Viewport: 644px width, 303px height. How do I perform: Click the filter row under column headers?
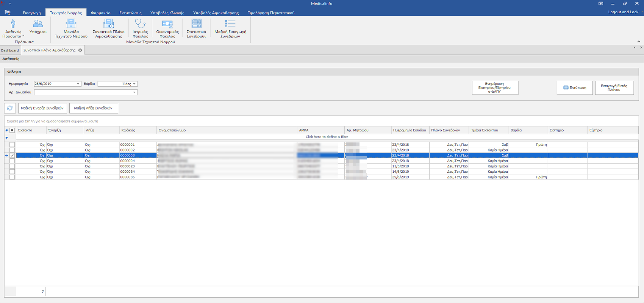[x=327, y=137]
